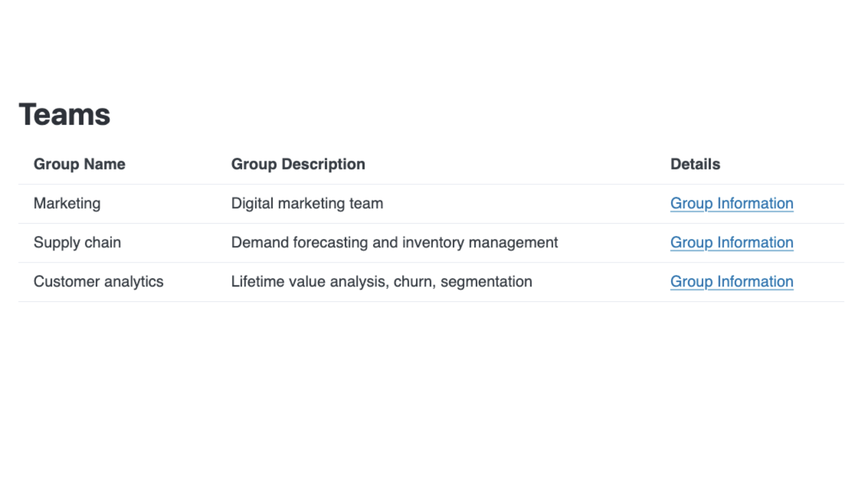
Task: Click the Customer analytics row's description text
Action: pos(382,282)
